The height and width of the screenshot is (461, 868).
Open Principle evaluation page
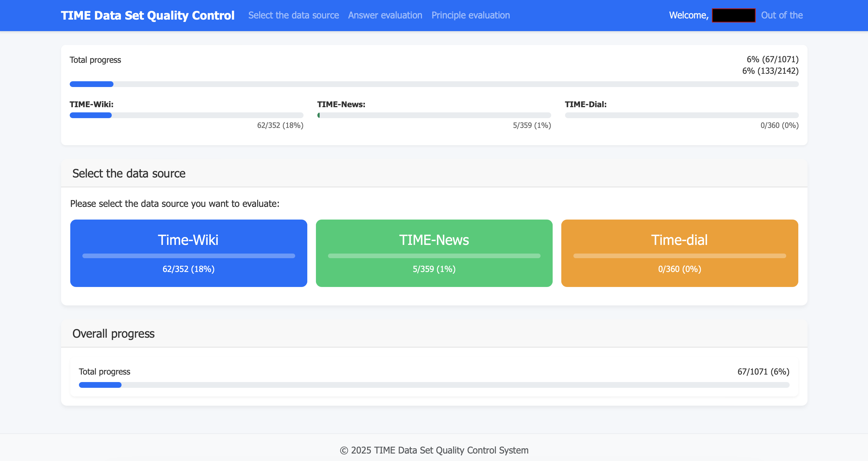[x=470, y=16]
